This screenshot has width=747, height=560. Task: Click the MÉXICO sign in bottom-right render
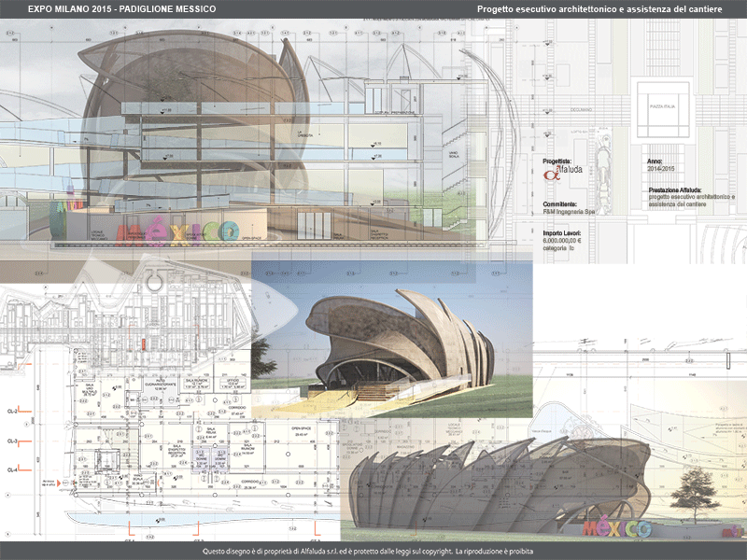pyautogui.click(x=616, y=528)
